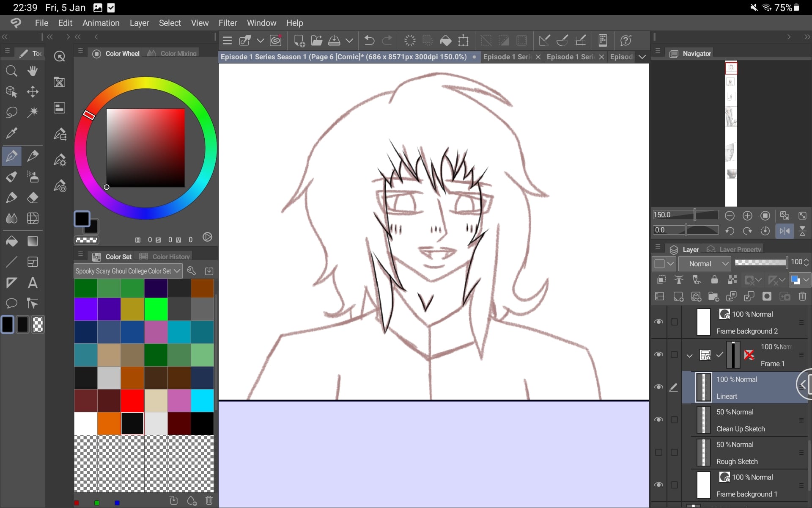Click the Delete layer trash icon
Screen dimensions: 812x508
point(802,296)
